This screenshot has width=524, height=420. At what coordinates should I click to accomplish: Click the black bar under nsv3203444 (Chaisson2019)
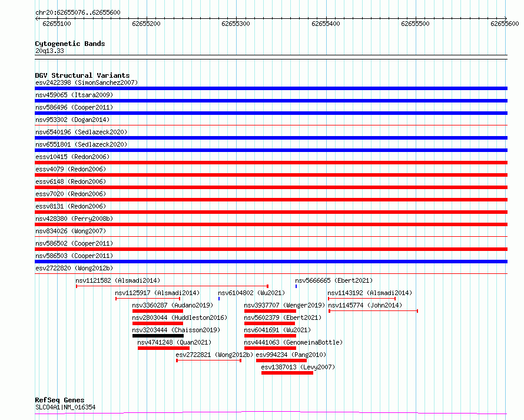pyautogui.click(x=158, y=336)
